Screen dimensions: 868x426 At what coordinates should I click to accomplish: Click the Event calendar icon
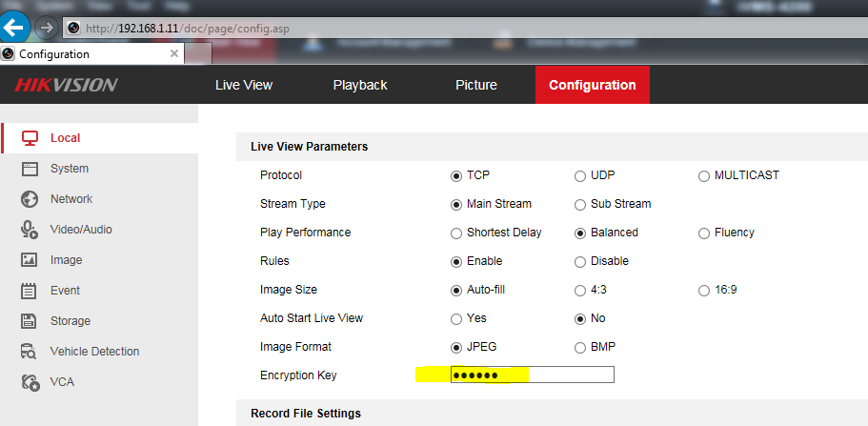pos(30,291)
